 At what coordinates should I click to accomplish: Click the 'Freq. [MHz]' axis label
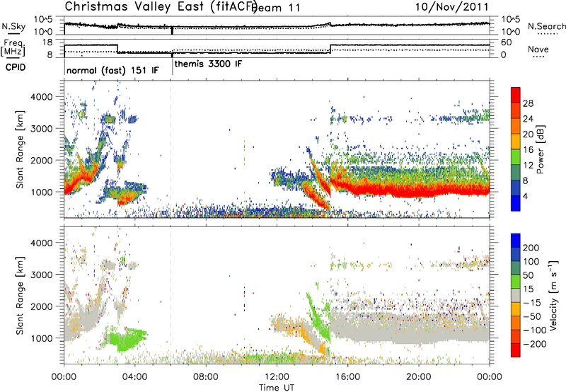click(13, 47)
